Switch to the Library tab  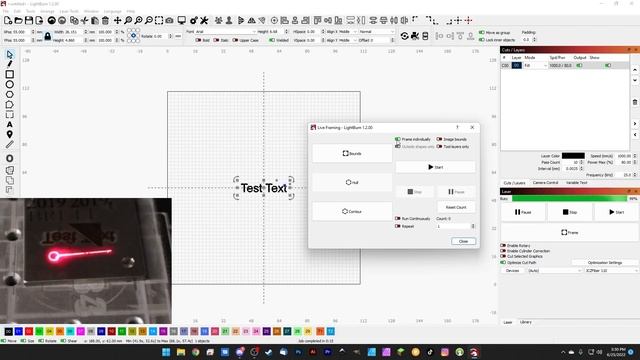tap(526, 322)
